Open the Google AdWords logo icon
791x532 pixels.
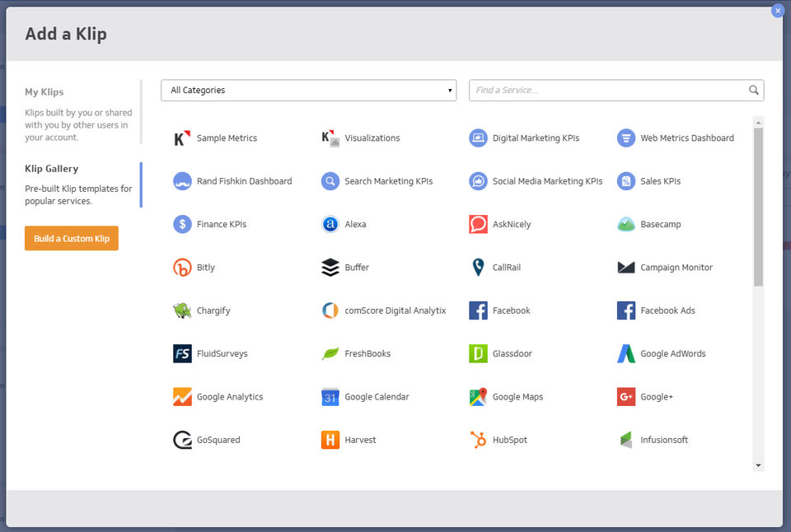point(626,353)
